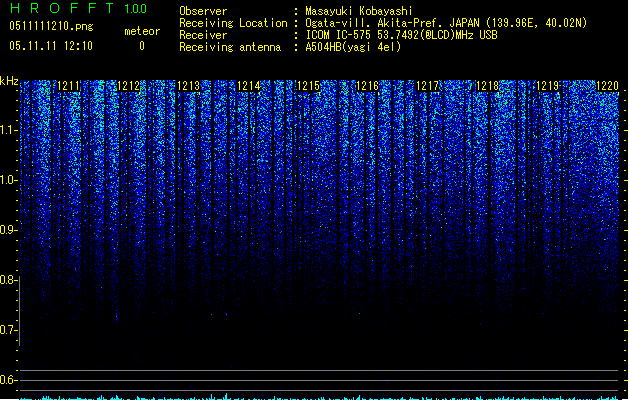
Task: Select the 1211 time marker
Action: tap(69, 86)
